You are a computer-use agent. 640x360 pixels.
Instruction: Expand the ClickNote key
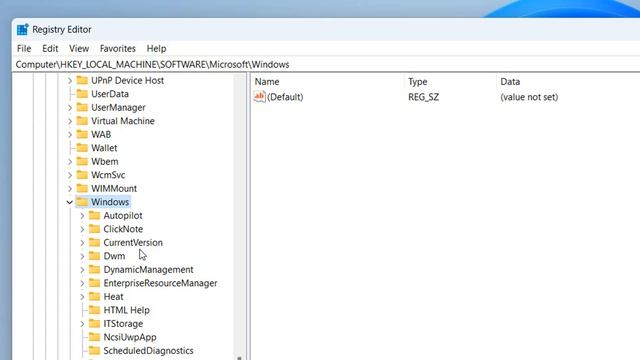(x=82, y=229)
